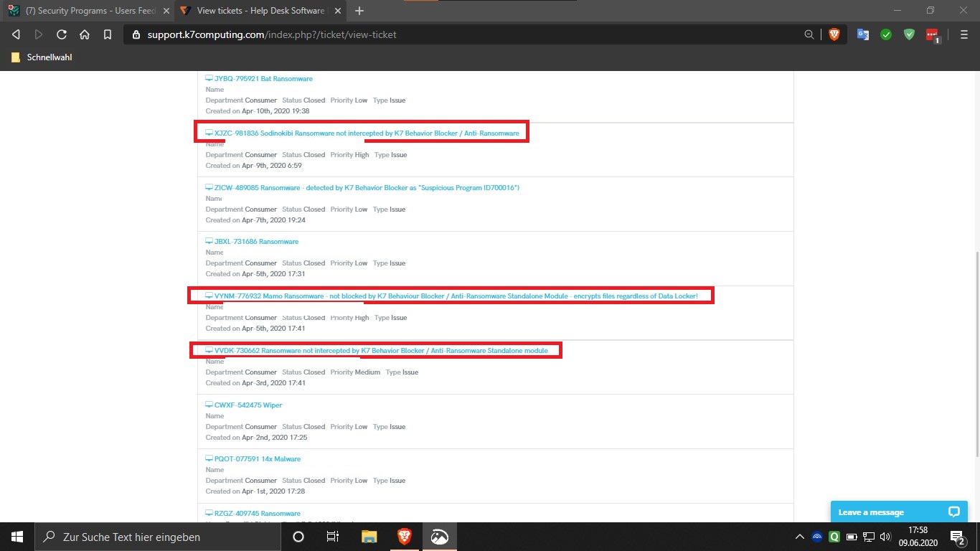This screenshot has height=551, width=980.
Task: Check battery status in system tray
Action: [852, 537]
